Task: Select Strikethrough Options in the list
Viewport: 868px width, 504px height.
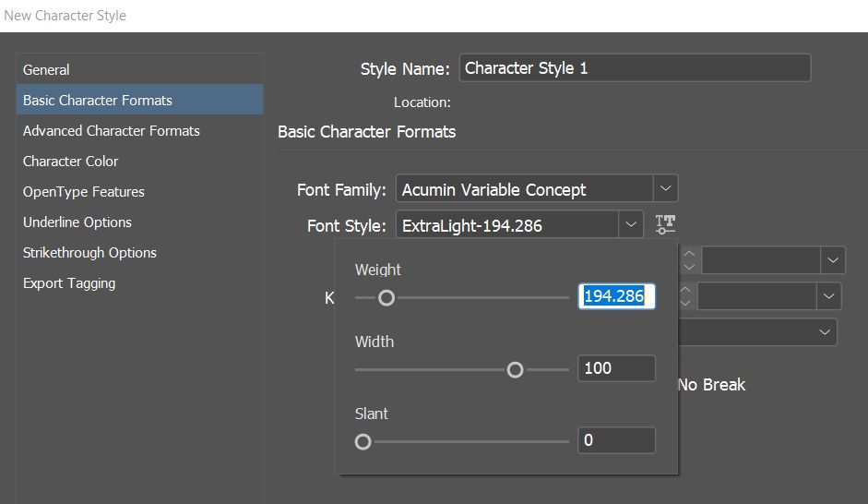Action: 89,253
